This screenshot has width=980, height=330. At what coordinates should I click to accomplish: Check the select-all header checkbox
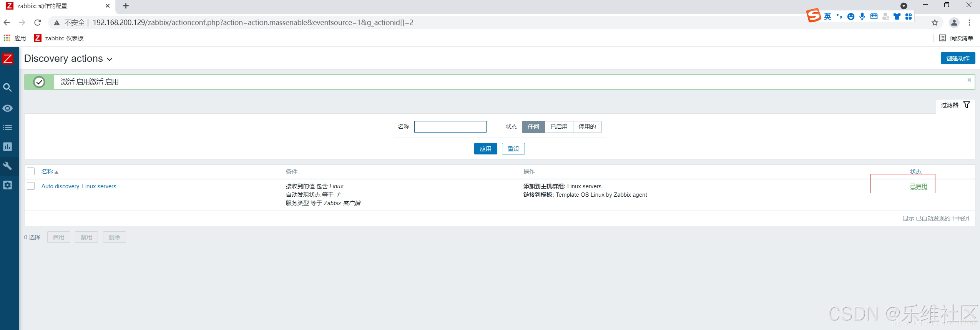point(31,171)
